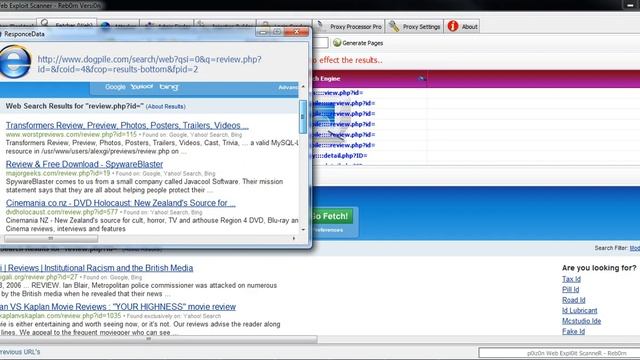Click the input field left of Generate Pages

tap(320, 42)
